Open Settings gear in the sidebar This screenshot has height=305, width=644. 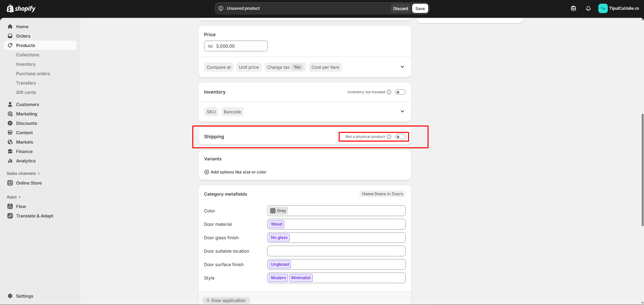(x=10, y=296)
